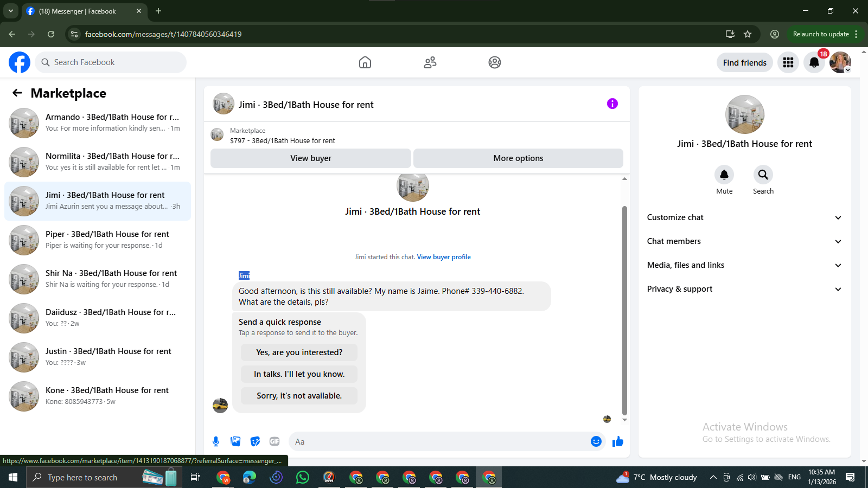This screenshot has height=488, width=868.
Task: Open the Armando conversation
Action: click(98, 123)
